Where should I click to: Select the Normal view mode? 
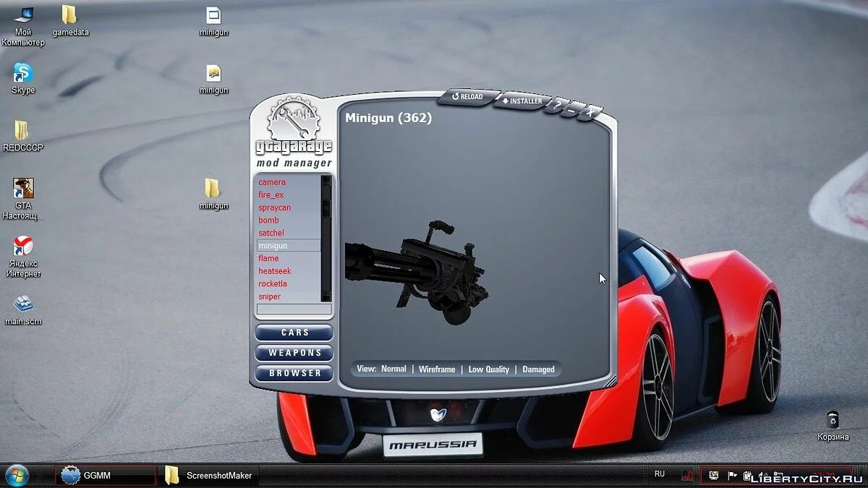click(x=393, y=369)
